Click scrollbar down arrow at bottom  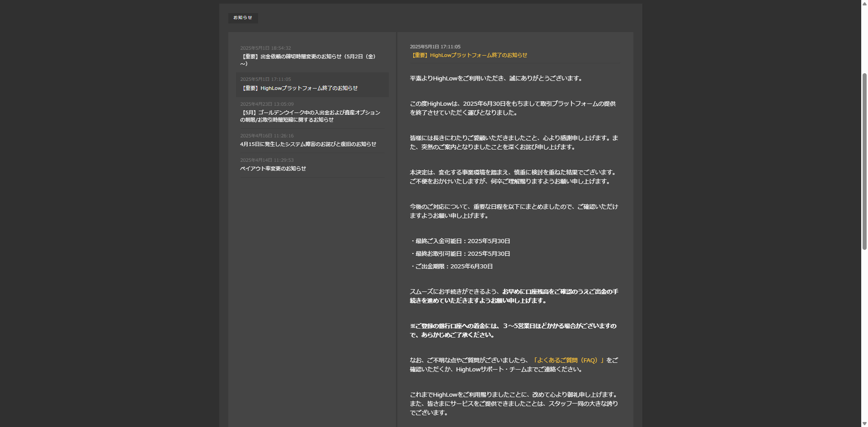coord(864,423)
